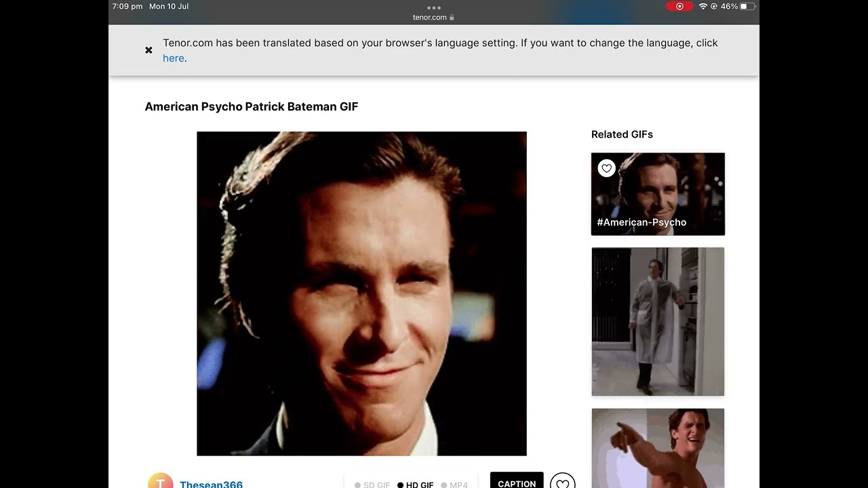Tap the 7:09 pm clock
Image resolution: width=868 pixels, height=488 pixels.
tap(127, 6)
